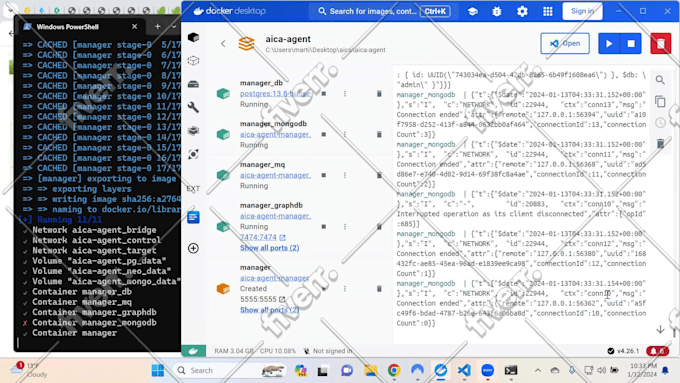Screen dimensions: 680x383
Task: Open the 5555:5555 port link
Action: pyautogui.click(x=263, y=299)
